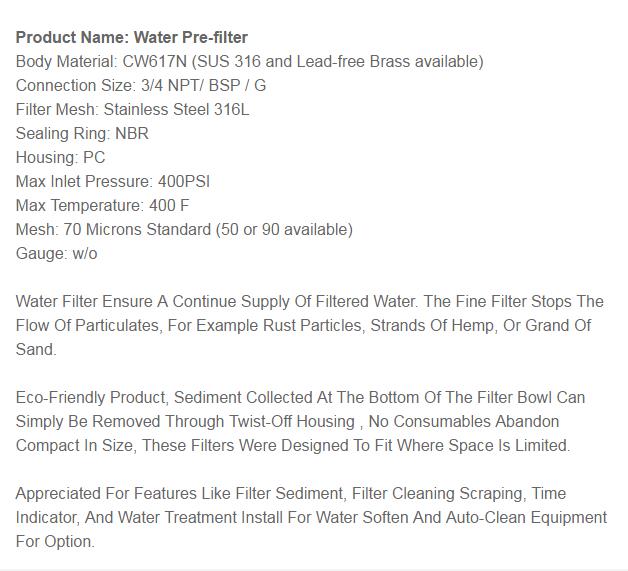The image size is (628, 571).
Task: Click the Housing PC line
Action: (60, 157)
